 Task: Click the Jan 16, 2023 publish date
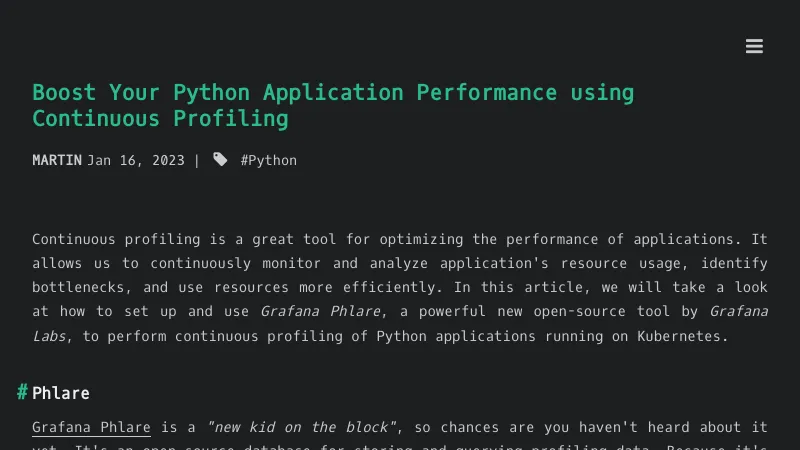(x=135, y=160)
